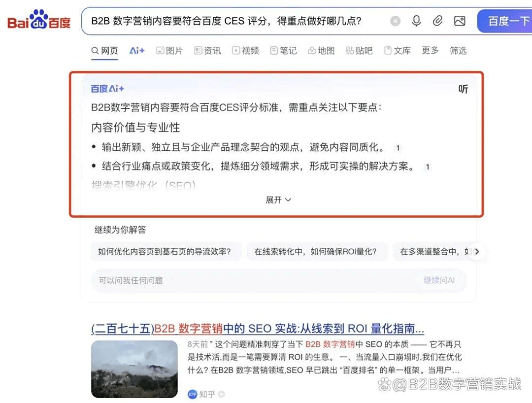Open the B2B 数字营销 SEO 实战 result link
This screenshot has height=403, width=532.
(258, 329)
